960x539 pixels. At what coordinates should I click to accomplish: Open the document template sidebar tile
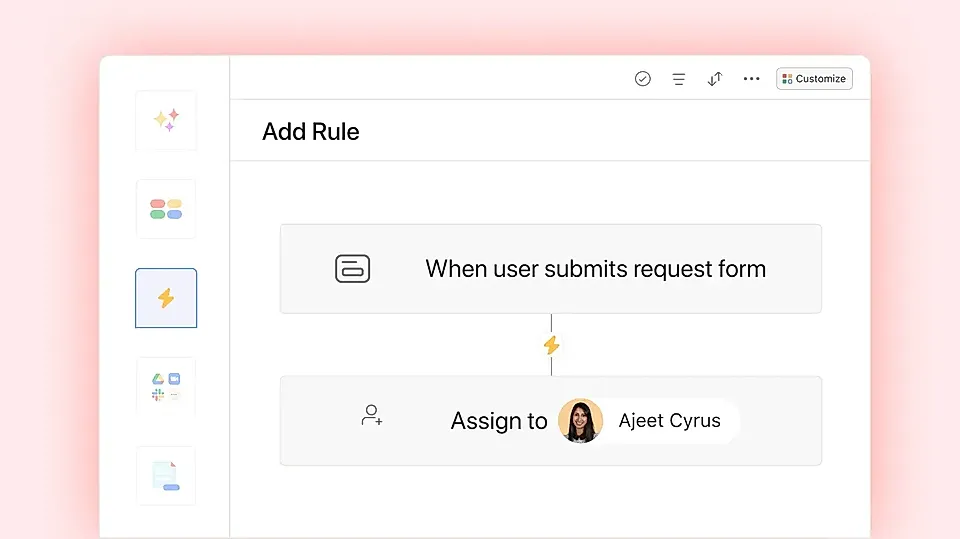pyautogui.click(x=166, y=476)
